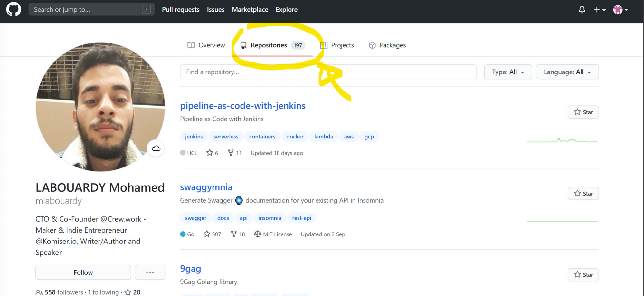Viewport: 644px width, 296px height.
Task: Star the pipeline-as-code-with-jenkins repository
Action: coord(583,112)
